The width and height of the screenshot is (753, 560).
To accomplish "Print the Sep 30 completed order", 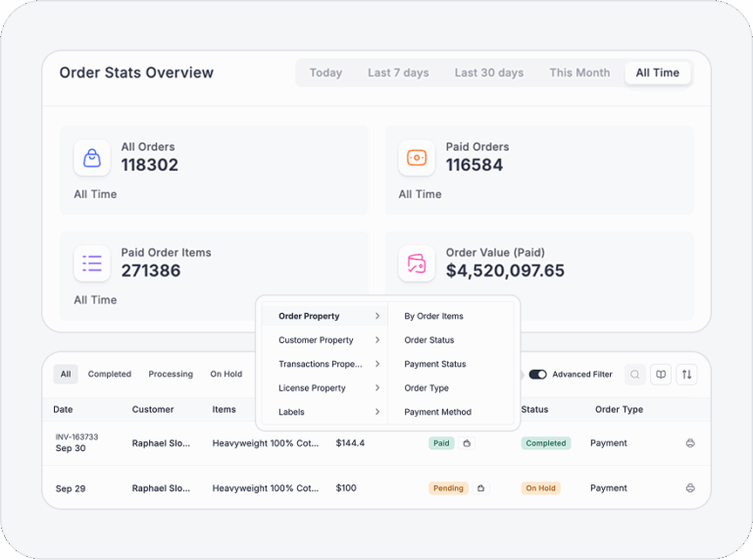I will pos(690,443).
